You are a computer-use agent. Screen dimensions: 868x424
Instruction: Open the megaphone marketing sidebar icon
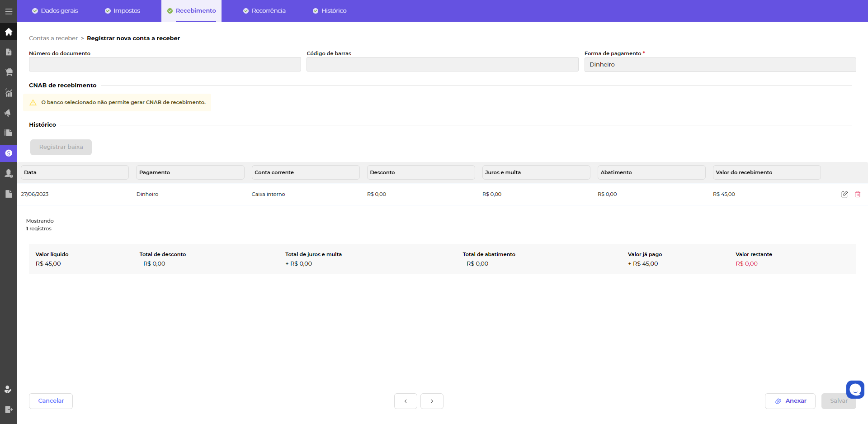pyautogui.click(x=9, y=113)
